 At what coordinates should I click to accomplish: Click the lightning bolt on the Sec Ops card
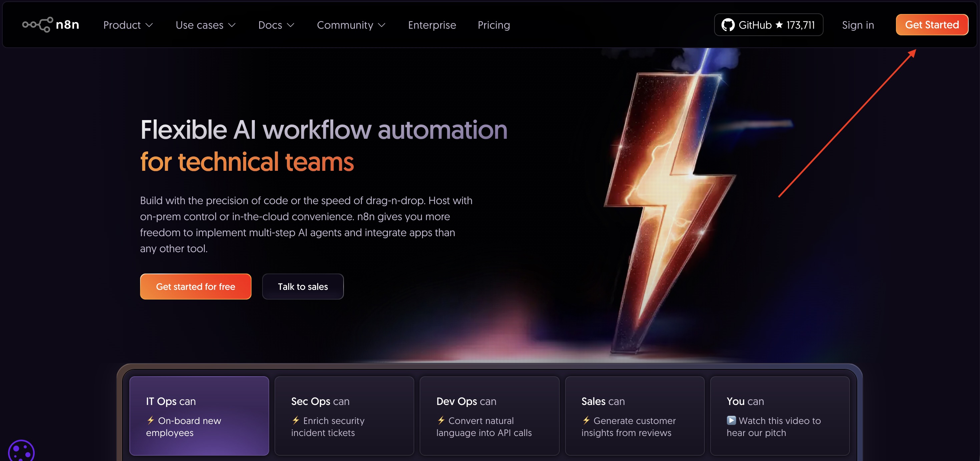click(x=296, y=421)
